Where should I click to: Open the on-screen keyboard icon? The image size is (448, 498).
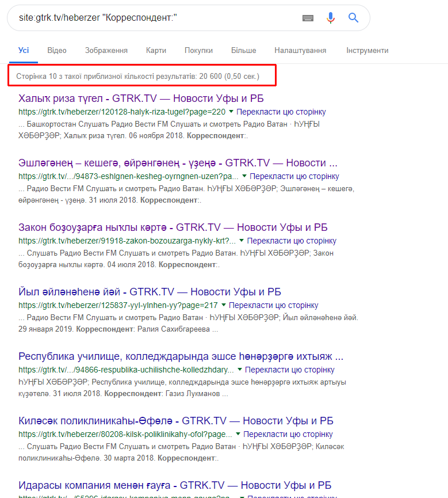[x=308, y=18]
